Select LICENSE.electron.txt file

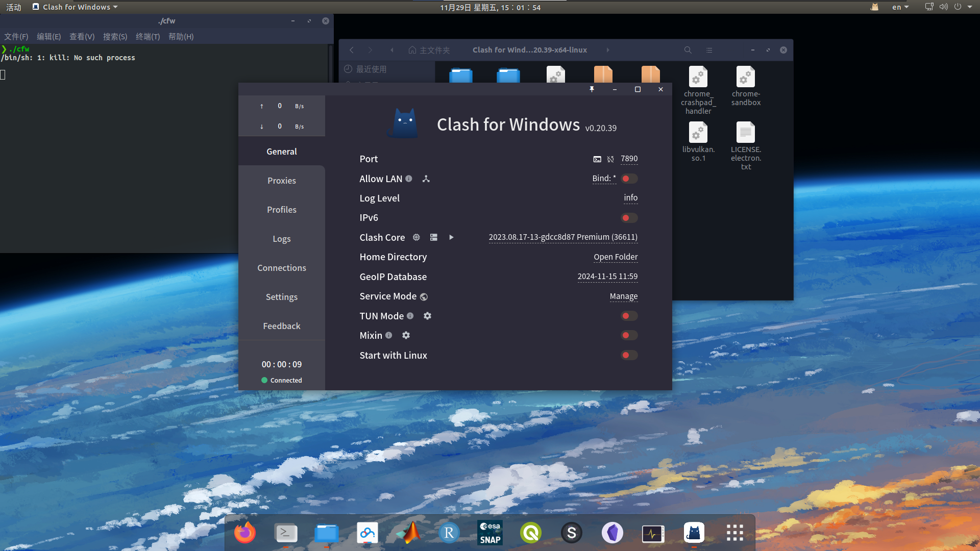(x=746, y=146)
